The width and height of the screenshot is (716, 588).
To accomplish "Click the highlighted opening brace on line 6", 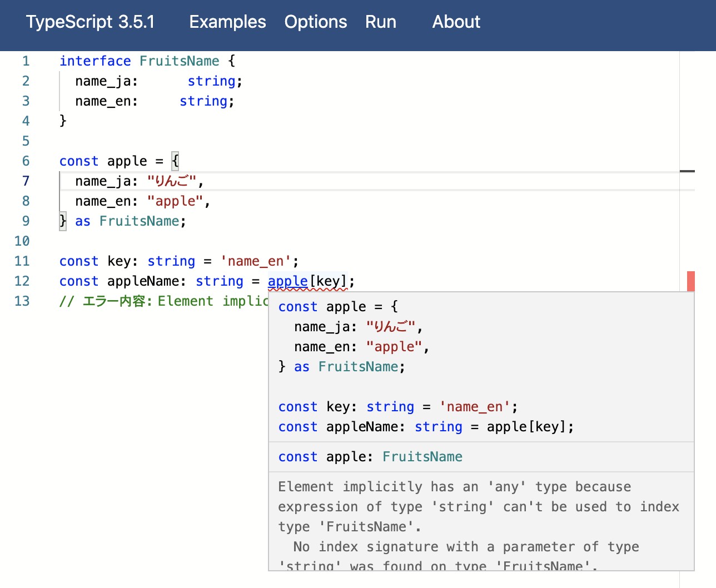I will coord(175,161).
